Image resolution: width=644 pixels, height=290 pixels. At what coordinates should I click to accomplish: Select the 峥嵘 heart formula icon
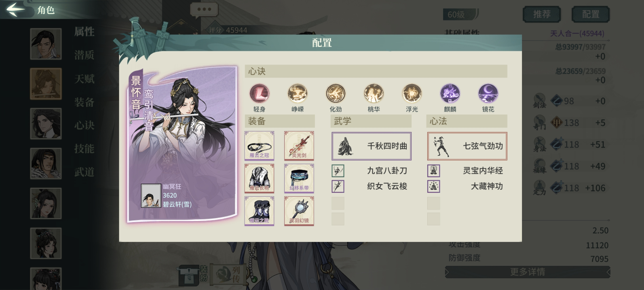298,94
